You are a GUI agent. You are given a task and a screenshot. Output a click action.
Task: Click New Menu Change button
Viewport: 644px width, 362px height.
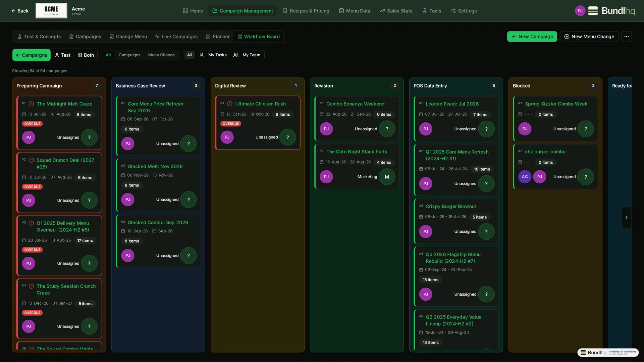[x=589, y=37]
